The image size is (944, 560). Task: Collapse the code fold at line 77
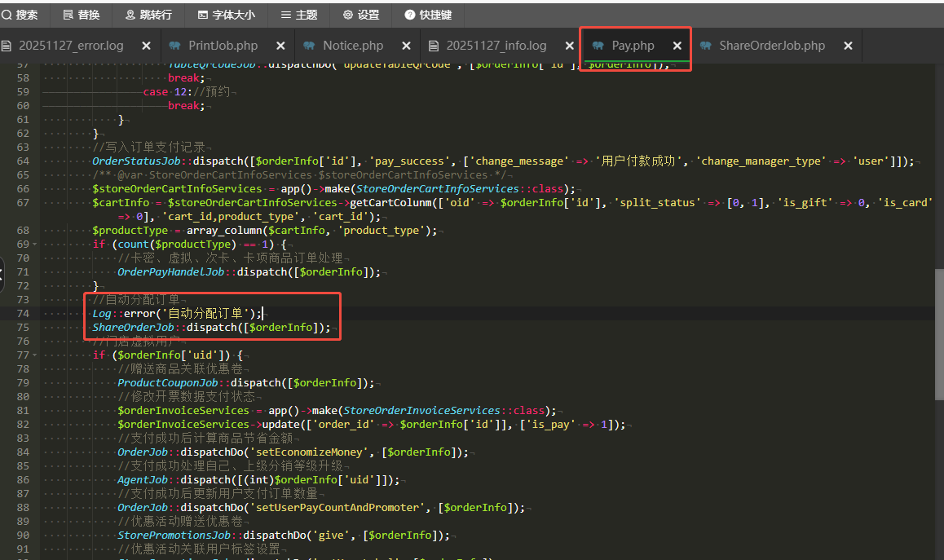click(35, 355)
